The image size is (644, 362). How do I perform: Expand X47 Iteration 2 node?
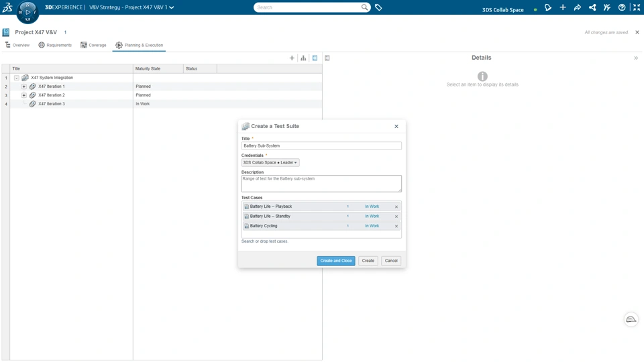pos(24,95)
